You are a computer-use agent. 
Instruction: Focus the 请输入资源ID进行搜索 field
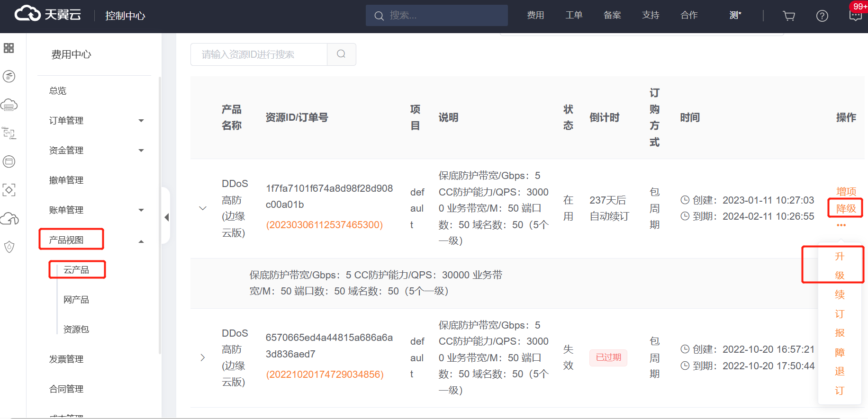click(x=259, y=54)
